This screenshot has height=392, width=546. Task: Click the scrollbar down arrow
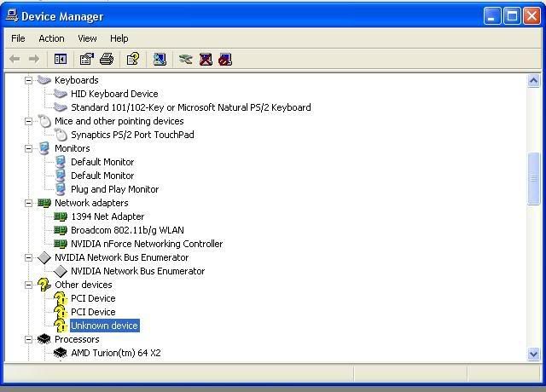pyautogui.click(x=533, y=355)
